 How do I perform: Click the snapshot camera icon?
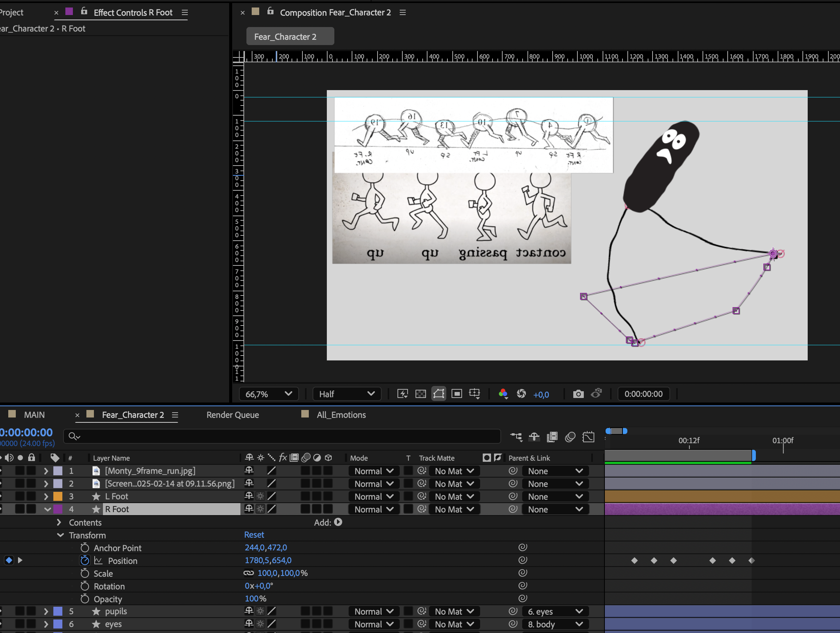click(578, 394)
